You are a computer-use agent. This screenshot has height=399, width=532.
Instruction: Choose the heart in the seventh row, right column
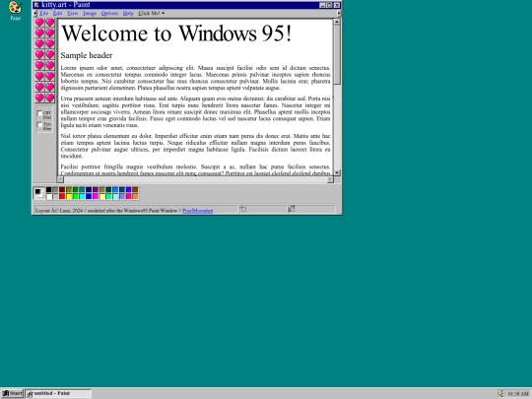click(x=50, y=88)
